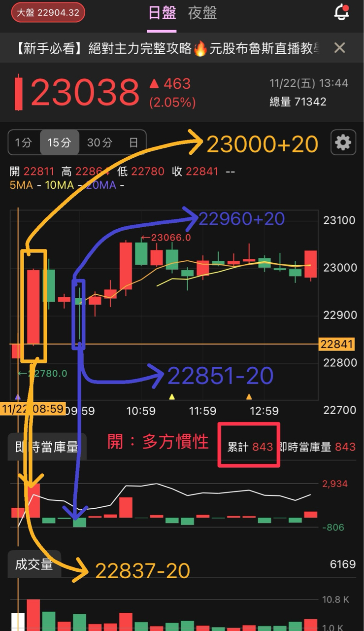Select the 30分 timeframe

coord(99,143)
